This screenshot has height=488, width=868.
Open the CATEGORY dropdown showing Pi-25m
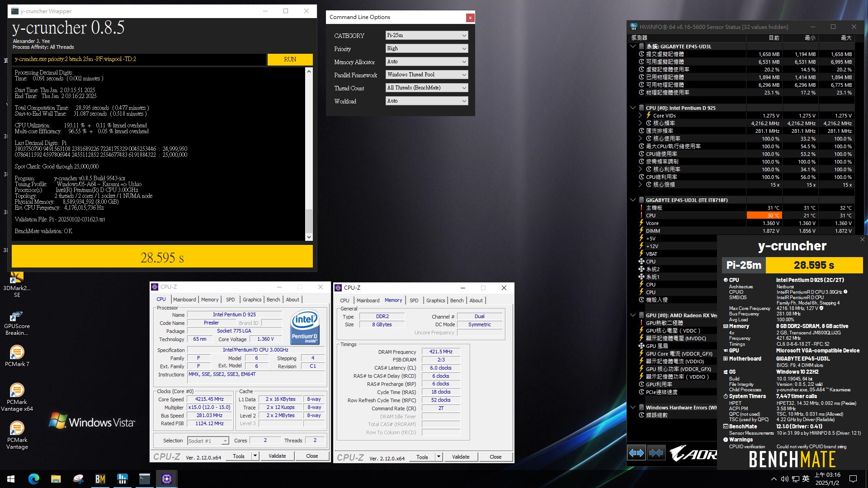pyautogui.click(x=427, y=35)
